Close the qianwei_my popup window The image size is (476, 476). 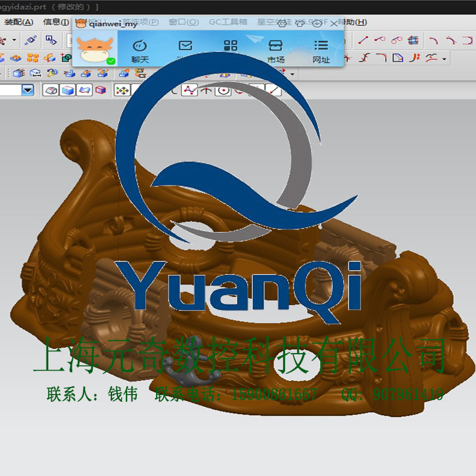point(334,23)
